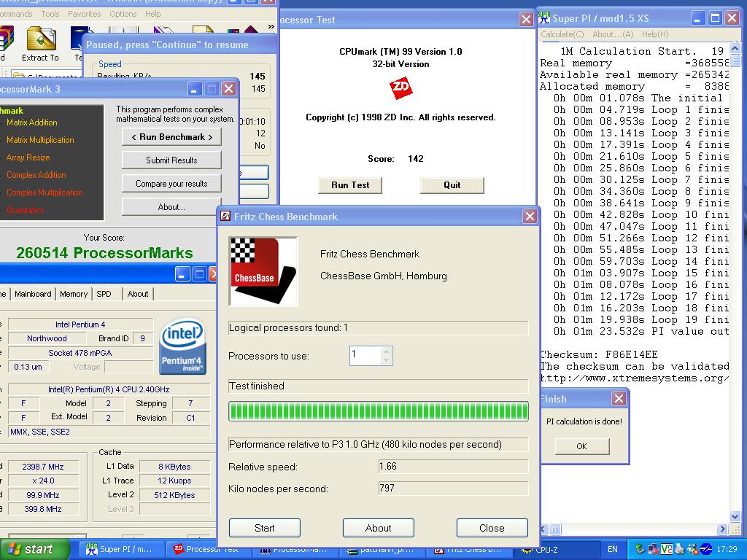The width and height of the screenshot is (747, 560).
Task: Click the Intel(R) Pentium(R) 4 CPU 2.40GHz field
Action: (109, 389)
